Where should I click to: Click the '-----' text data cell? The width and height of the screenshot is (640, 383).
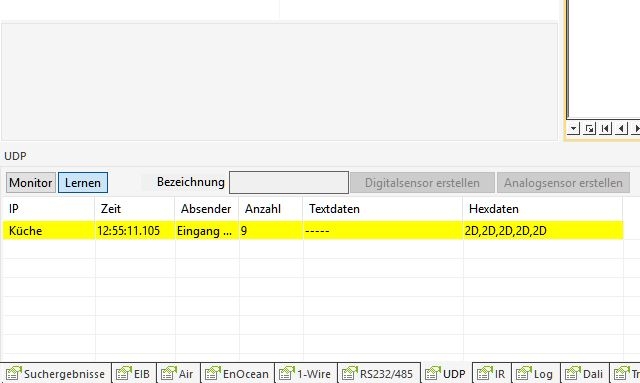(317, 231)
